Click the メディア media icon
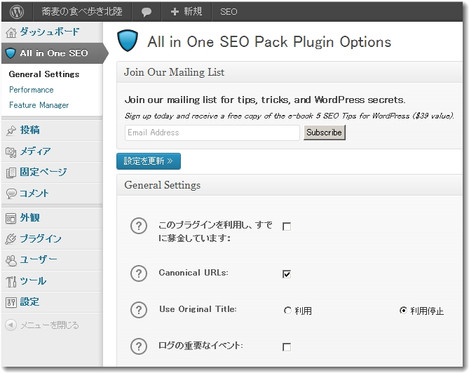 pos(11,152)
